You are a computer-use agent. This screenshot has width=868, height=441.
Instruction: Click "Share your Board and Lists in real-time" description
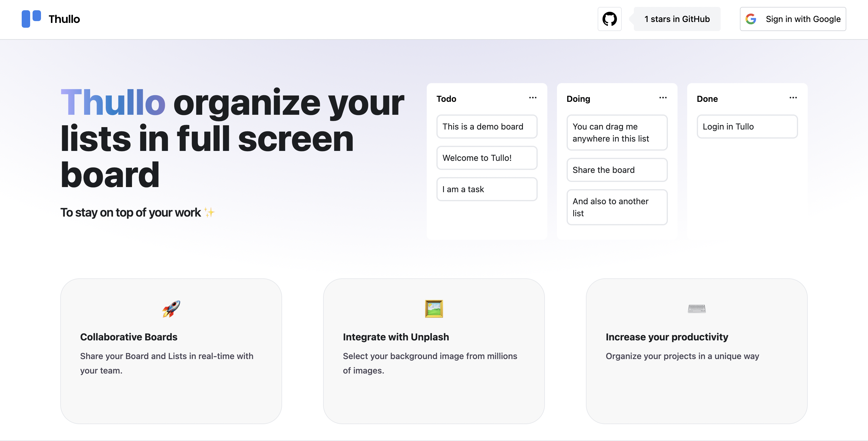tap(167, 363)
